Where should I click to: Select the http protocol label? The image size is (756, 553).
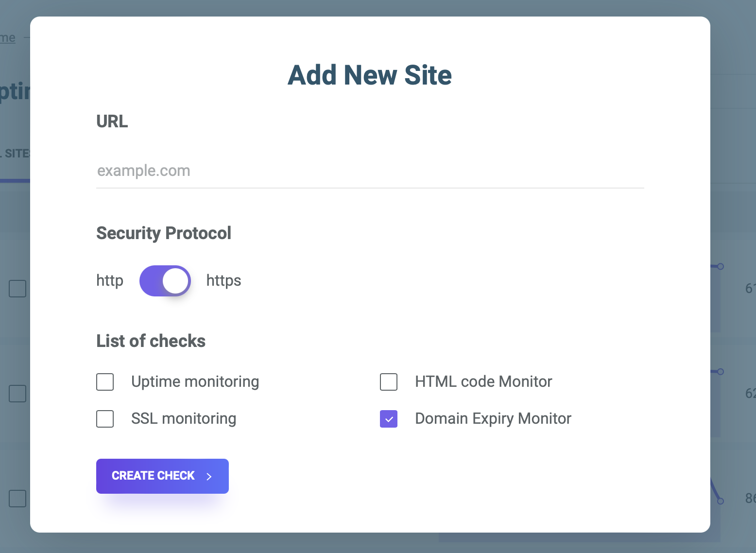coord(110,281)
